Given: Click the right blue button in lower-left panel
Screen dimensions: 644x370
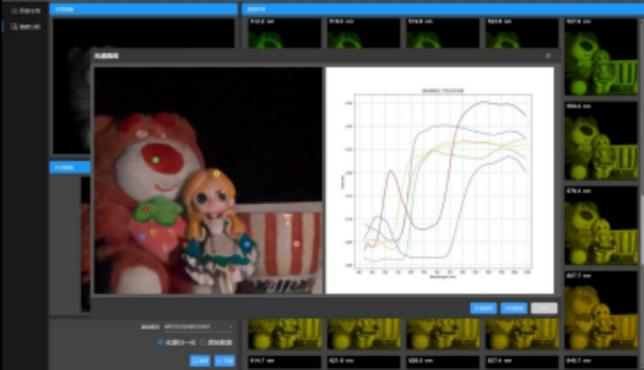Looking at the screenshot, I should [x=225, y=361].
